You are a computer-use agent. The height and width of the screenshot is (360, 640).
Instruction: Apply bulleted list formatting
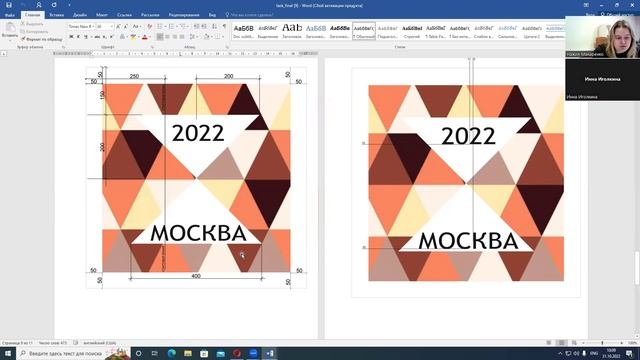point(160,26)
